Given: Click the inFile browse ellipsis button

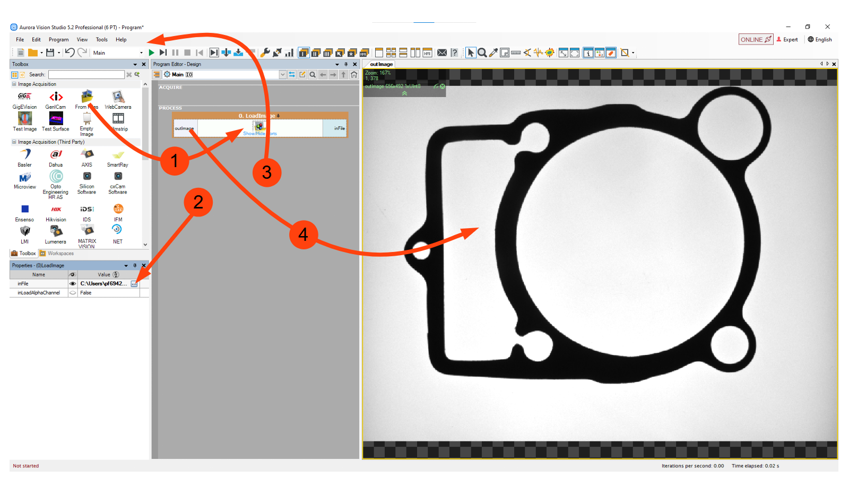Looking at the screenshot, I should click(x=134, y=284).
